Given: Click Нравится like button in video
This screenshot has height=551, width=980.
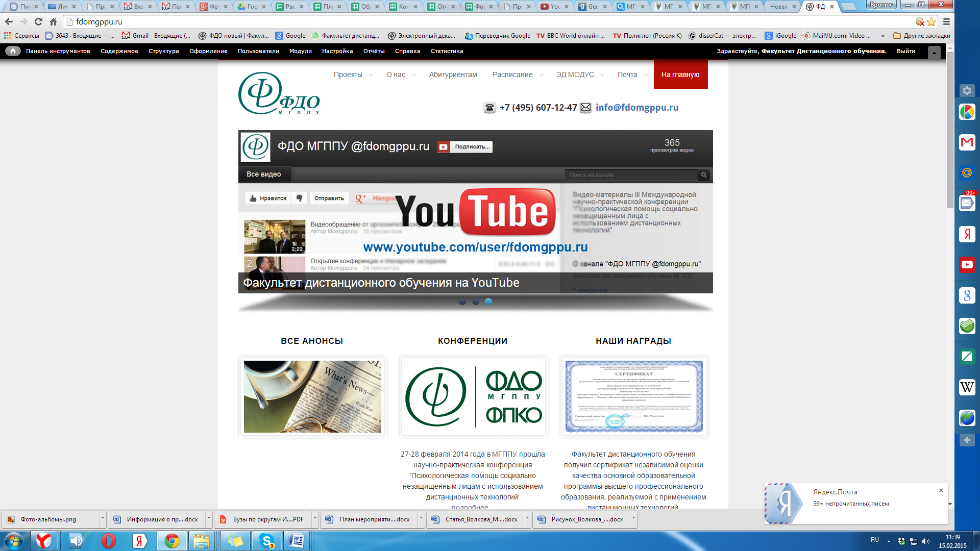Looking at the screenshot, I should (268, 198).
